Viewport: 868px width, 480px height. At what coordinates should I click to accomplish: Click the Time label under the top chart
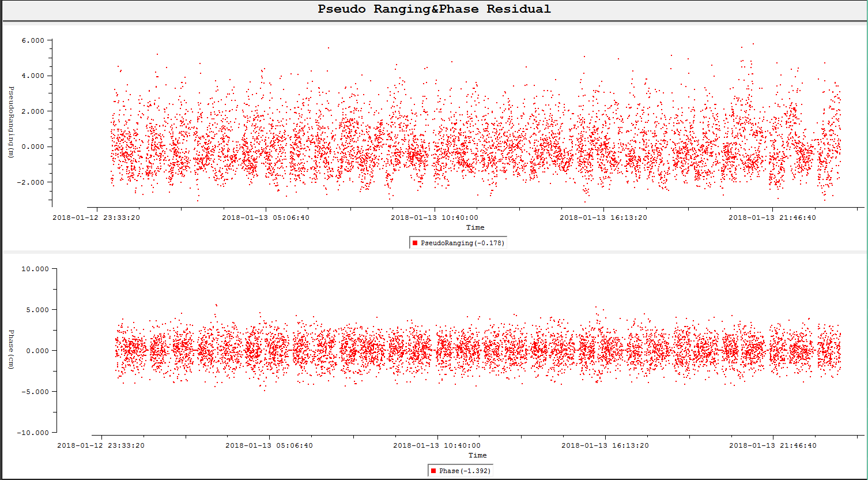click(x=475, y=227)
